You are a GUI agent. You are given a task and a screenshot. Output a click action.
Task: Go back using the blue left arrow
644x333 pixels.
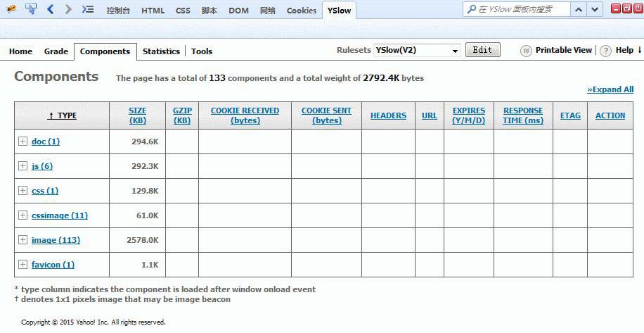click(x=51, y=9)
